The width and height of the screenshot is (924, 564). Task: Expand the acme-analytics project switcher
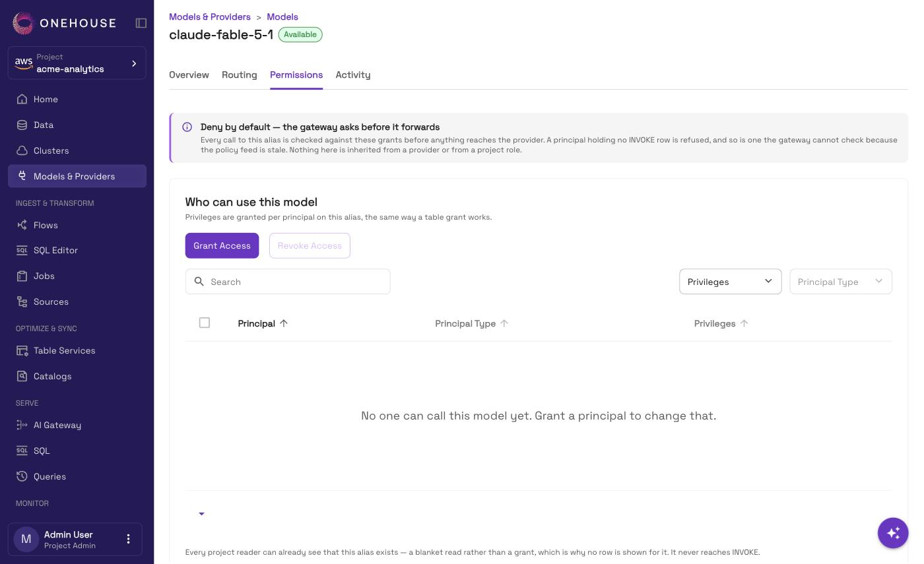point(77,63)
